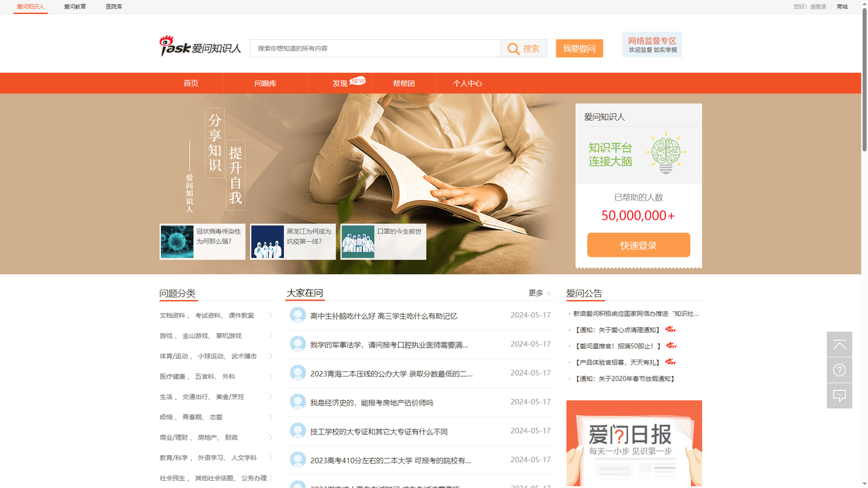The width and height of the screenshot is (868, 488).
Task: Click the iAsk 爱问知识人 logo
Action: pos(200,46)
